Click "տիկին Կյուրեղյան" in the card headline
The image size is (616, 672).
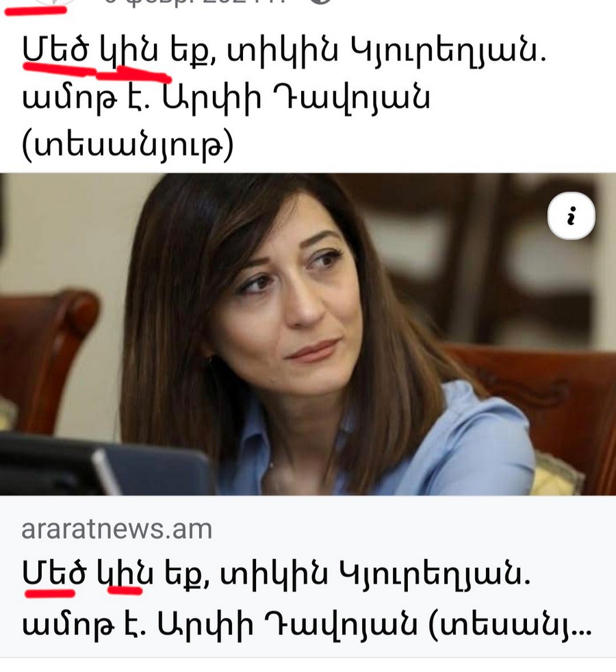(374, 574)
